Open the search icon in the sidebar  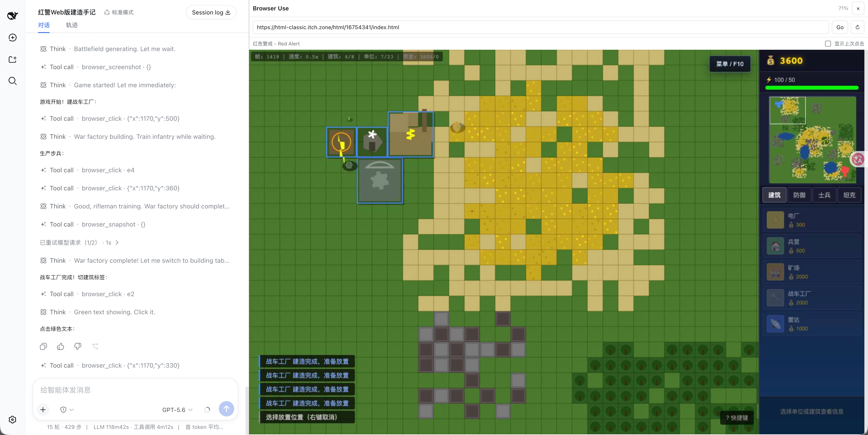tap(12, 81)
